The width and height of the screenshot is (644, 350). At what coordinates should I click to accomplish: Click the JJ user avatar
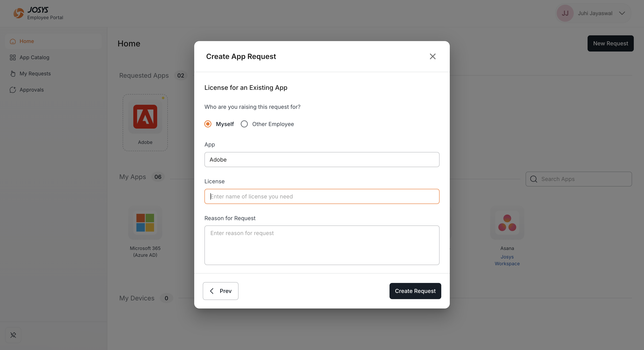[565, 13]
